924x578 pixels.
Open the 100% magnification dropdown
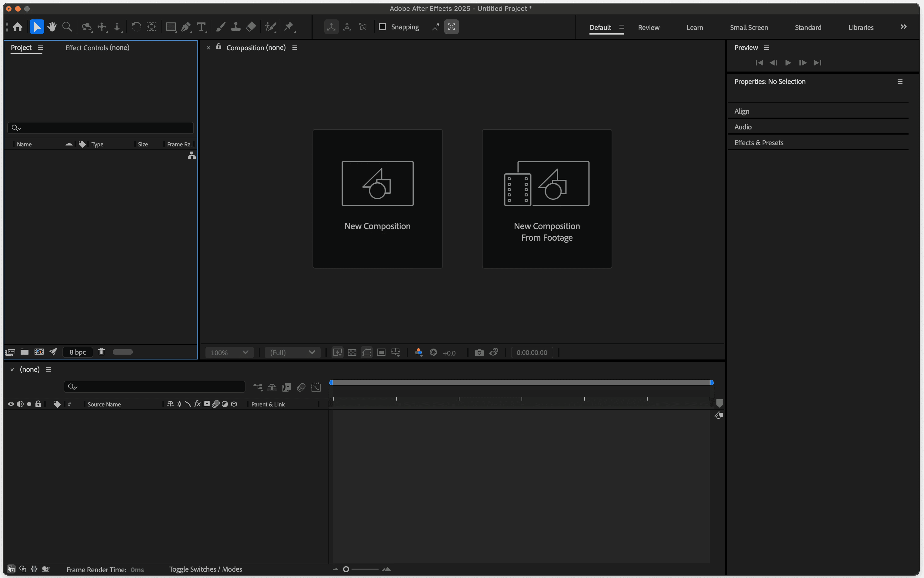click(x=229, y=352)
